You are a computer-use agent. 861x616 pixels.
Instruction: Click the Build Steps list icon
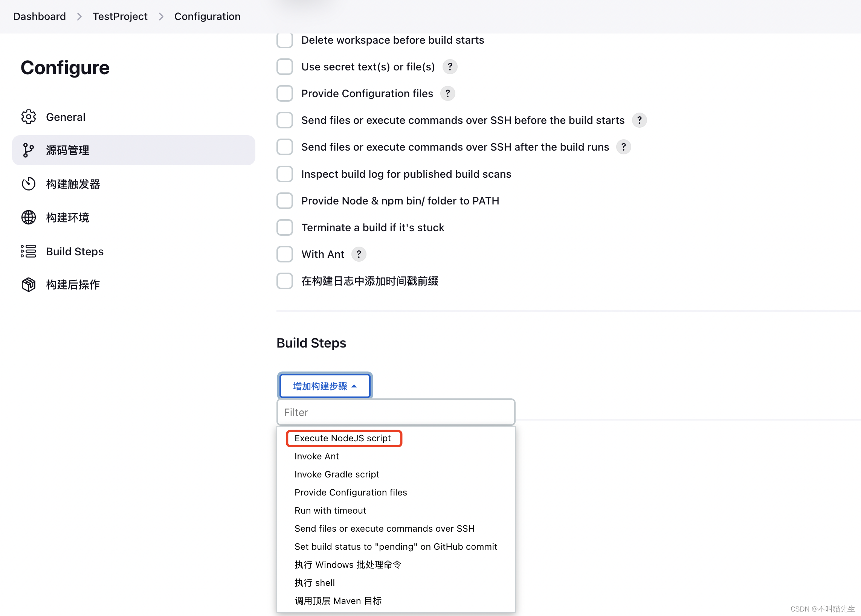[x=29, y=252]
